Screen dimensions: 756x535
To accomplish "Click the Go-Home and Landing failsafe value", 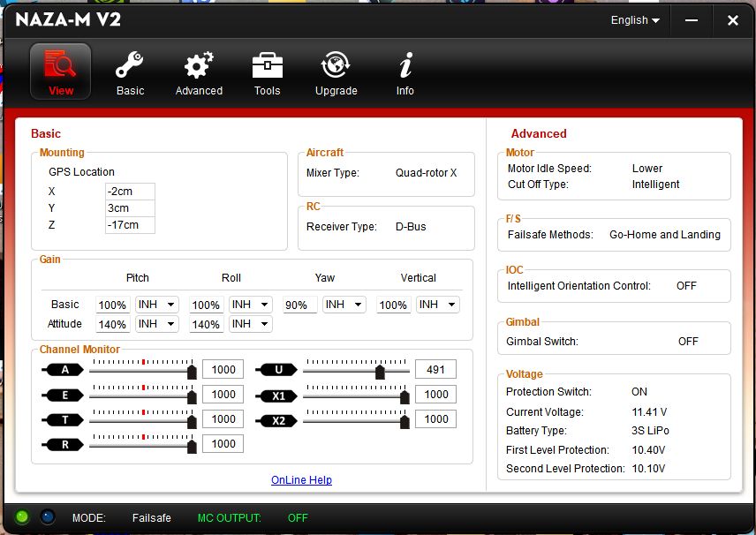I will click(665, 235).
